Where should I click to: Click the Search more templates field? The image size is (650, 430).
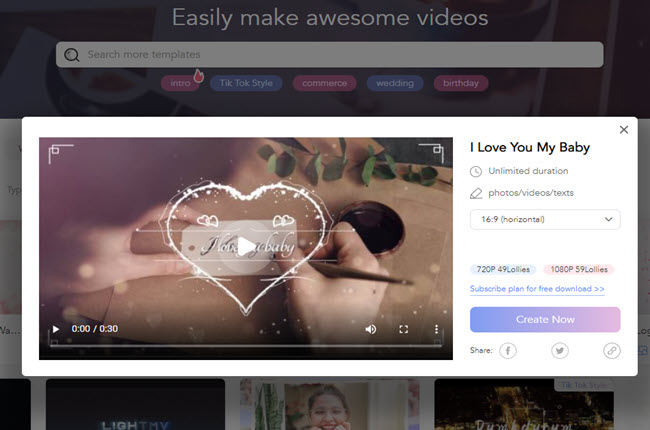coord(330,54)
